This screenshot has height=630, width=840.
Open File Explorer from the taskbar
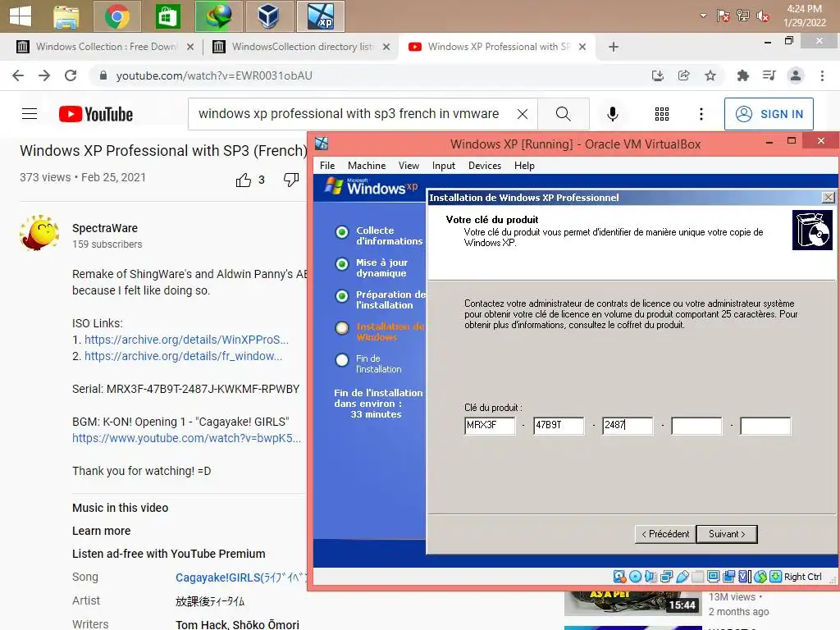tap(66, 16)
